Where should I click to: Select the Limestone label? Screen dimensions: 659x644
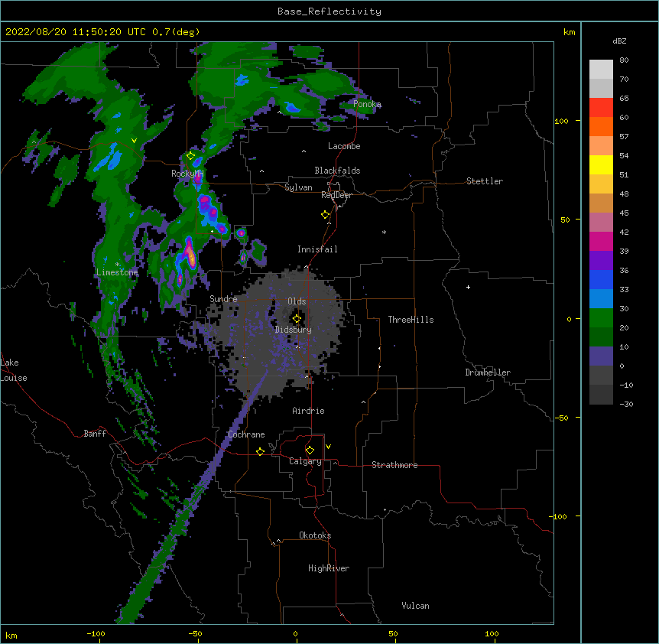point(117,272)
